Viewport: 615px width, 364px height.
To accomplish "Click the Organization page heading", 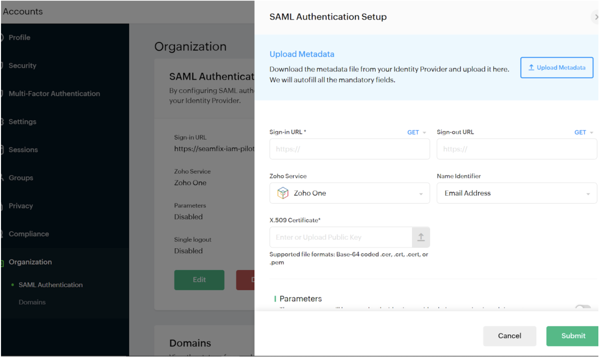I will point(190,46).
